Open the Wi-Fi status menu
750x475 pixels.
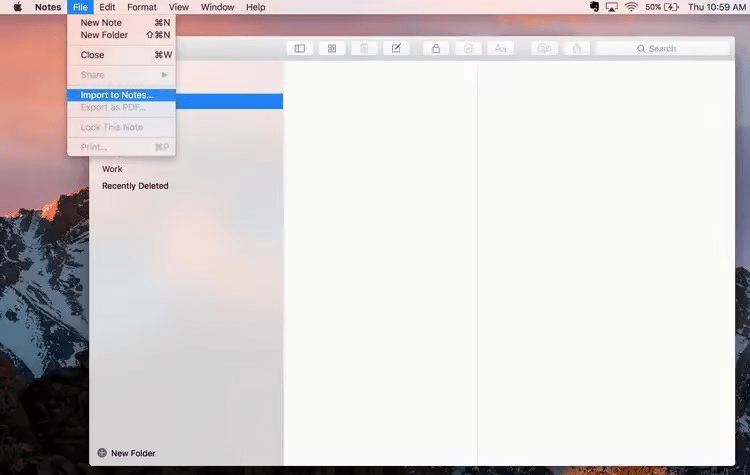click(x=631, y=7)
